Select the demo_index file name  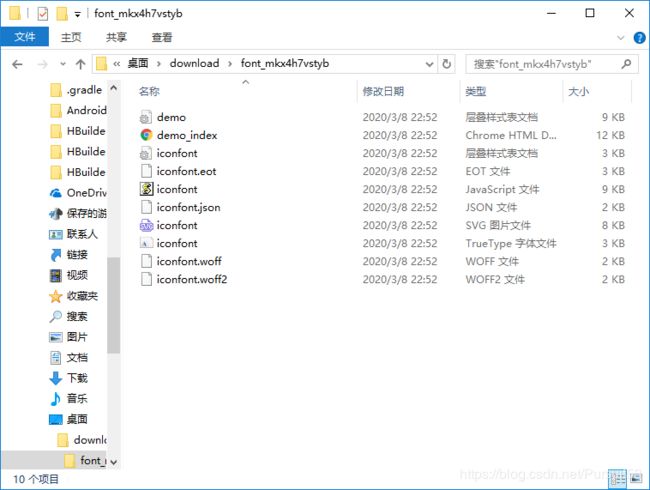tap(187, 136)
